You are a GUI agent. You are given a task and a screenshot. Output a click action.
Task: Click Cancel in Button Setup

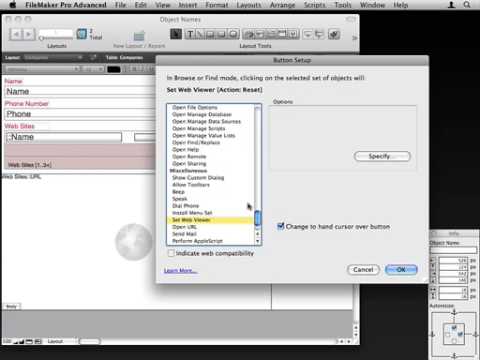(x=363, y=269)
